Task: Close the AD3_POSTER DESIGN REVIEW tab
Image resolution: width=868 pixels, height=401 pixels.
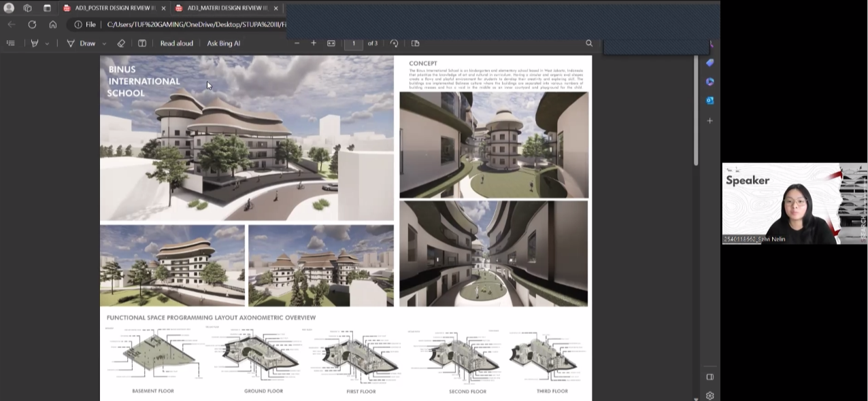Action: [163, 8]
